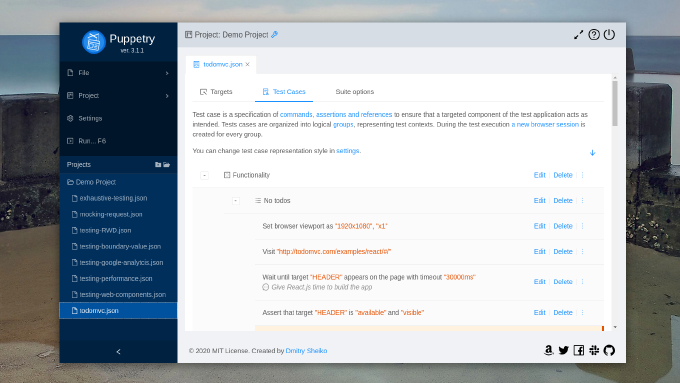Click the project icon before Project: Demo Project

[x=188, y=35]
